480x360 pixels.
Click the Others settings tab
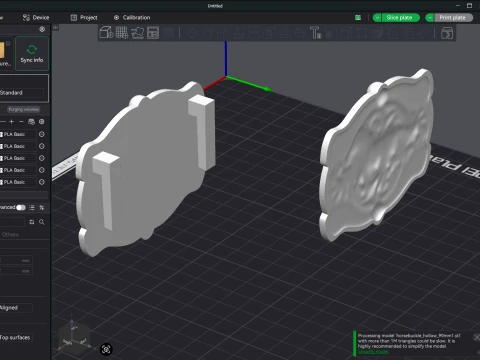pos(10,235)
